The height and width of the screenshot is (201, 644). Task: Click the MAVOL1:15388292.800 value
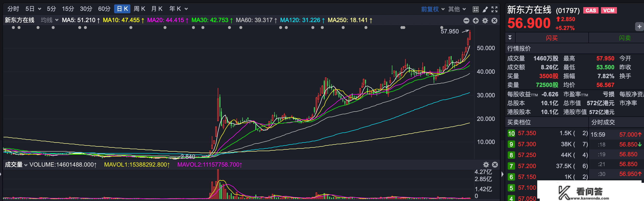click(137, 165)
